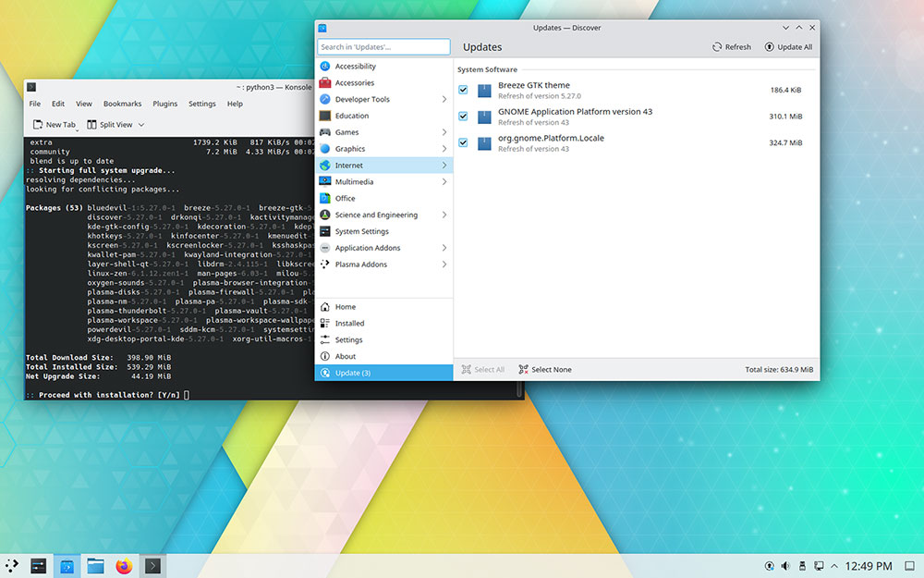Open the network icon in system tray

click(819, 566)
